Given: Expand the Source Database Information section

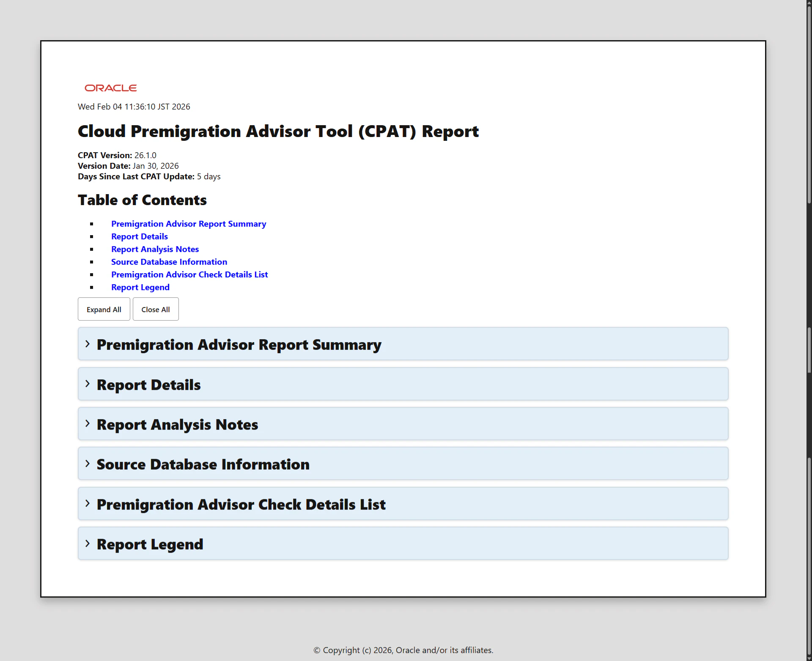Looking at the screenshot, I should [x=403, y=464].
